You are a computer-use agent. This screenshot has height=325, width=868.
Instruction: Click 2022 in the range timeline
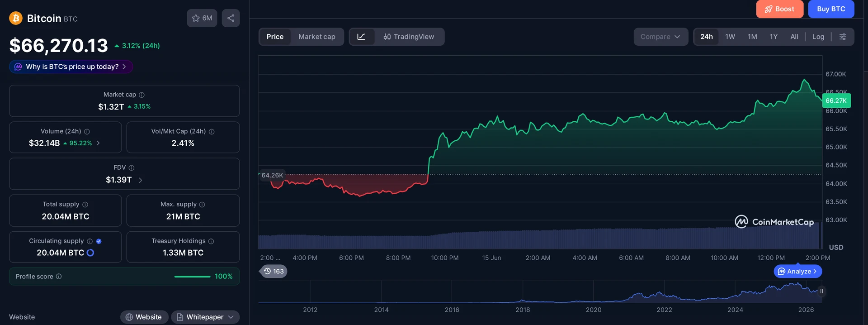664,310
